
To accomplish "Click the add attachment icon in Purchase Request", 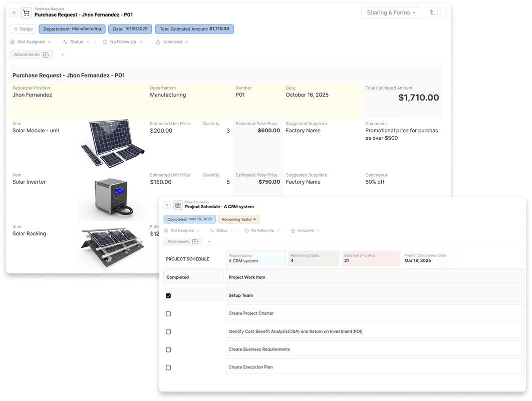I will coord(46,55).
